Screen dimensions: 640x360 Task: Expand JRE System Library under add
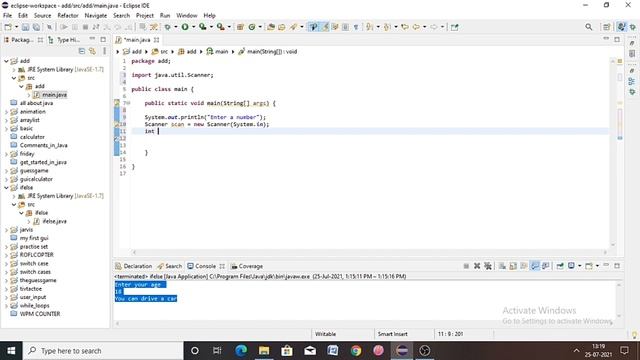(x=14, y=70)
